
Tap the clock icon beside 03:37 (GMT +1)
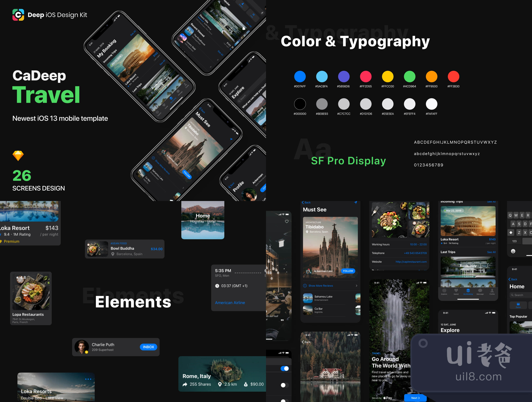(x=217, y=286)
